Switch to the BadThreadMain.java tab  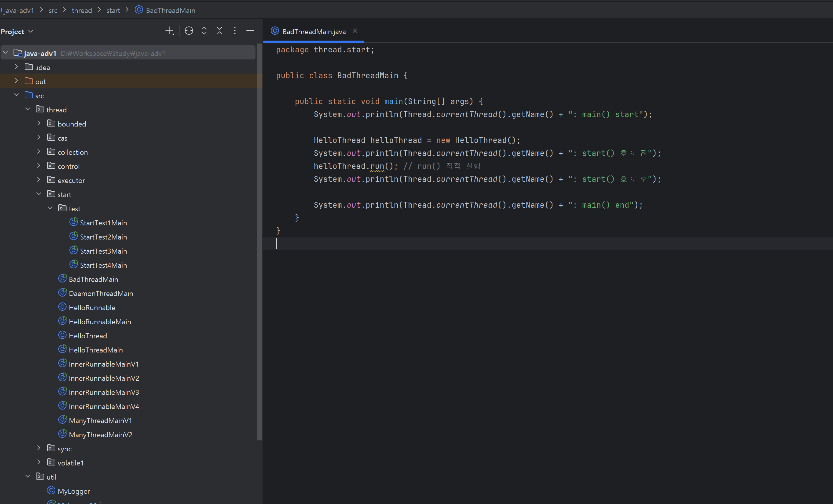click(314, 31)
